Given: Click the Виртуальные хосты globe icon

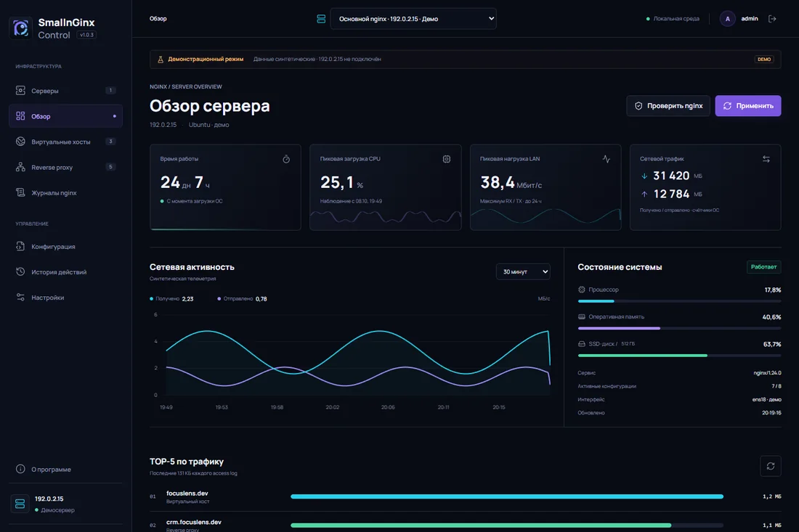Looking at the screenshot, I should click(x=20, y=142).
